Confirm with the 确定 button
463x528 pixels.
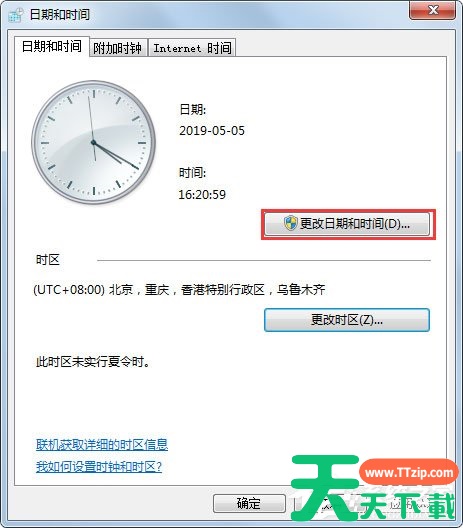pos(249,503)
